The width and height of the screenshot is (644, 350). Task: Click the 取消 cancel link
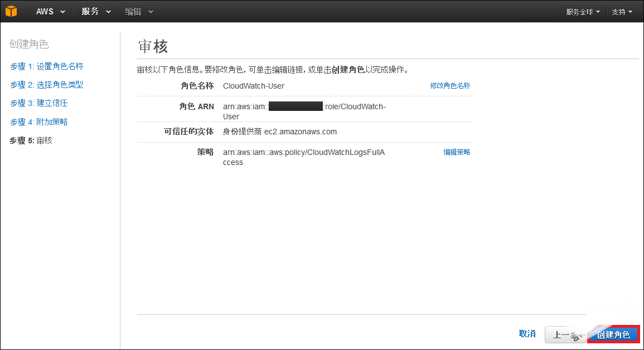[527, 334]
